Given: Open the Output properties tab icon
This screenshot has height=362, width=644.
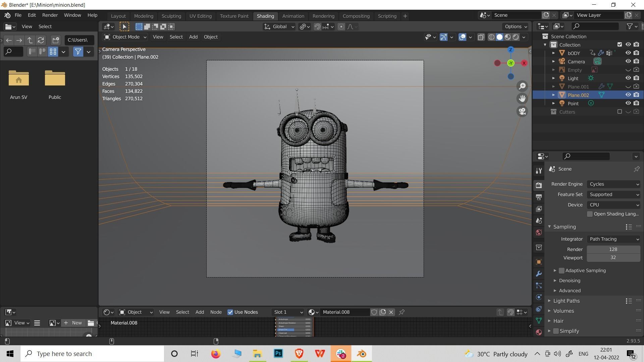Looking at the screenshot, I should tap(539, 197).
